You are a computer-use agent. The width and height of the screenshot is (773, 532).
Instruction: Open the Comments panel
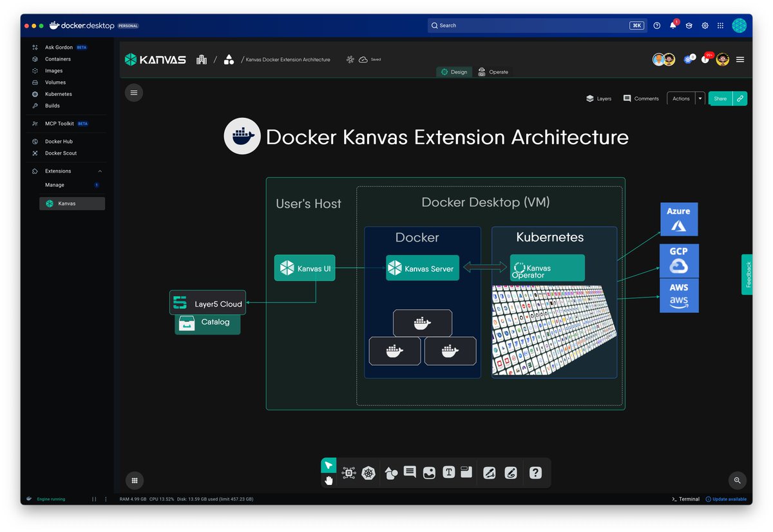pos(641,99)
